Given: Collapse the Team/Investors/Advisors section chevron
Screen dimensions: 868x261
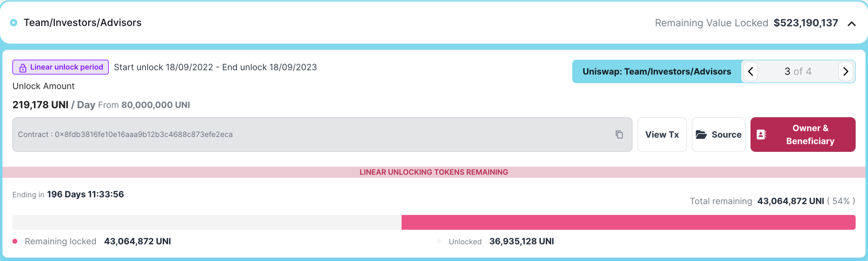Looking at the screenshot, I should click(x=851, y=23).
